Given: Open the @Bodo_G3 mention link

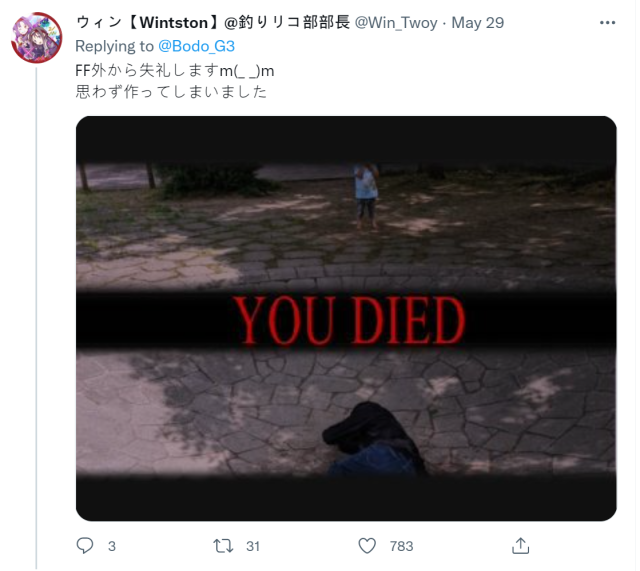Looking at the screenshot, I should click(196, 46).
